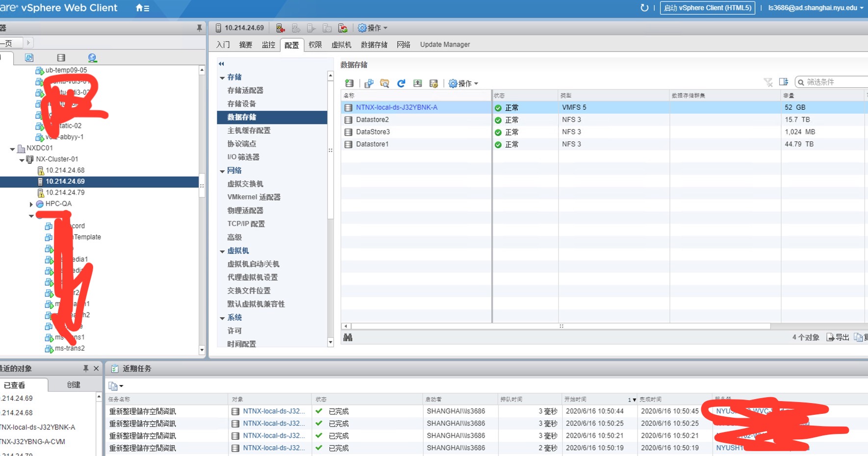This screenshot has width=868, height=456.
Task: Collapse the config side menu with double-arrow
Action: click(221, 64)
